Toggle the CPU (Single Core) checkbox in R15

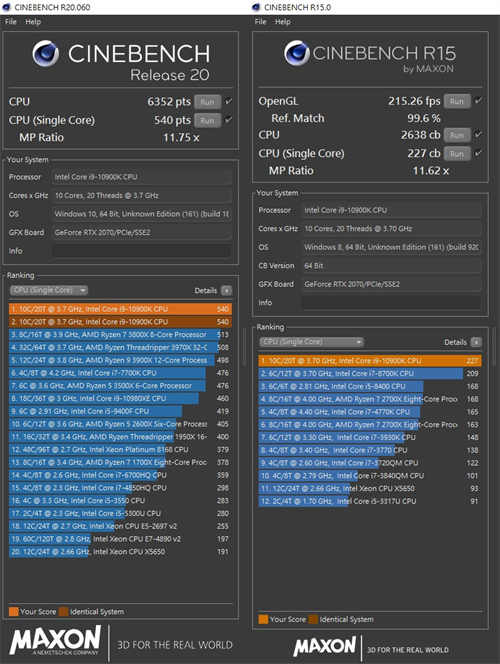tap(478, 153)
